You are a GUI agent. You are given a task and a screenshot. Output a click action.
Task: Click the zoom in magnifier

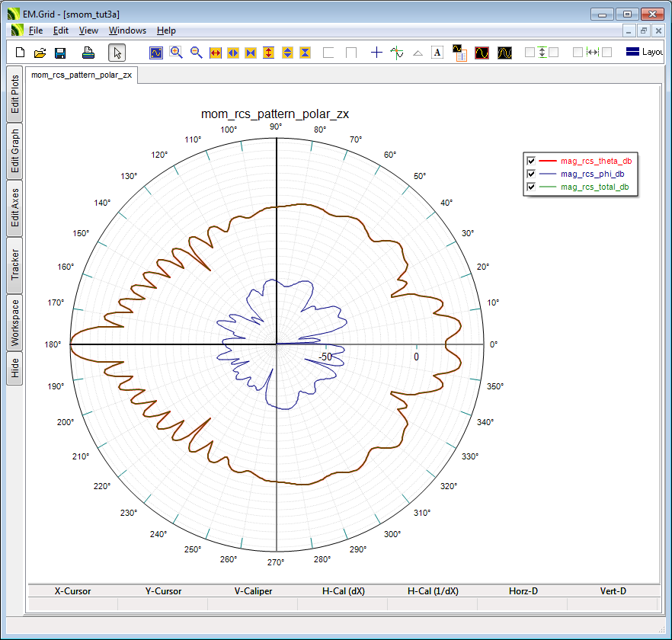[x=176, y=53]
